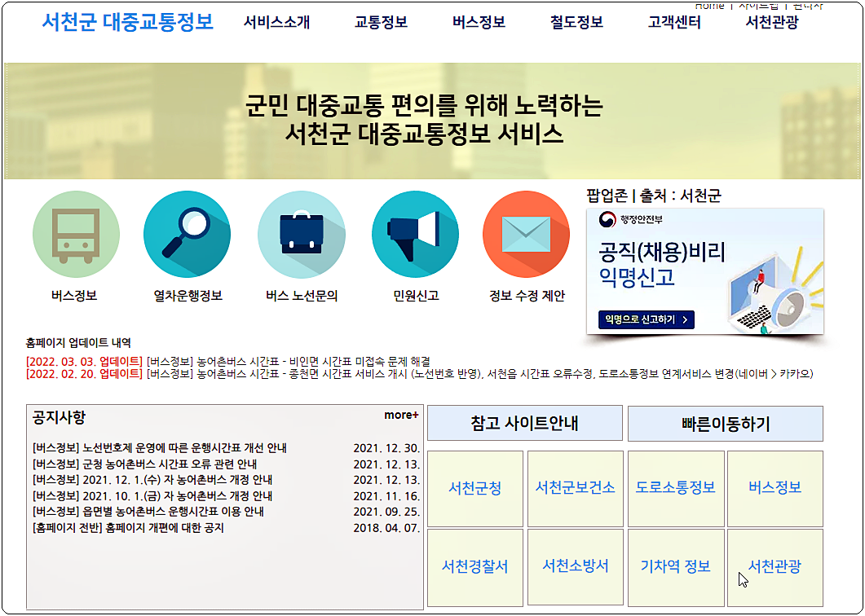Screen dimensions: 865x616
Task: Click the 행정안전부 logo in the banner
Action: point(631,220)
